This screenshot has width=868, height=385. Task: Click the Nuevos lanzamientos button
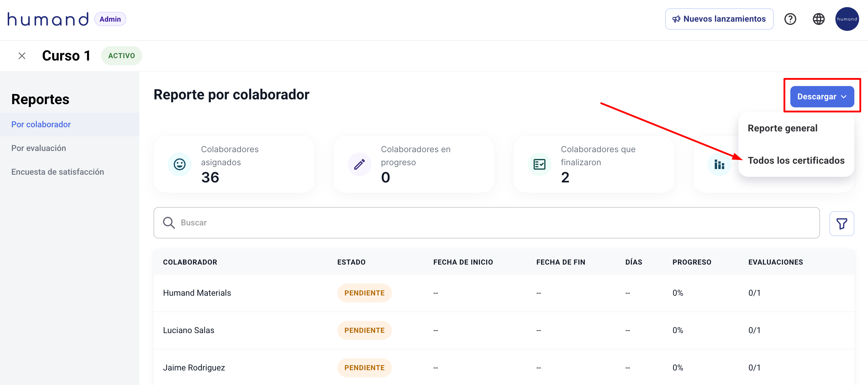[x=719, y=19]
